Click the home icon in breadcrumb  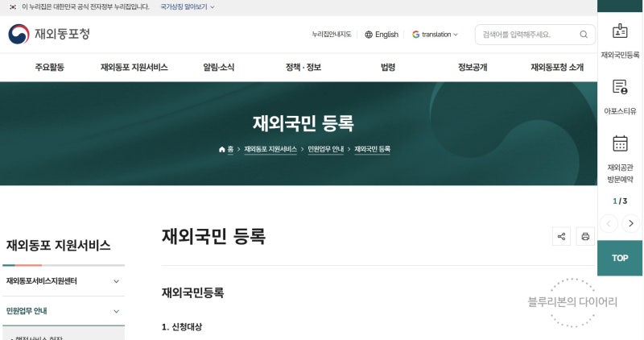pos(222,149)
